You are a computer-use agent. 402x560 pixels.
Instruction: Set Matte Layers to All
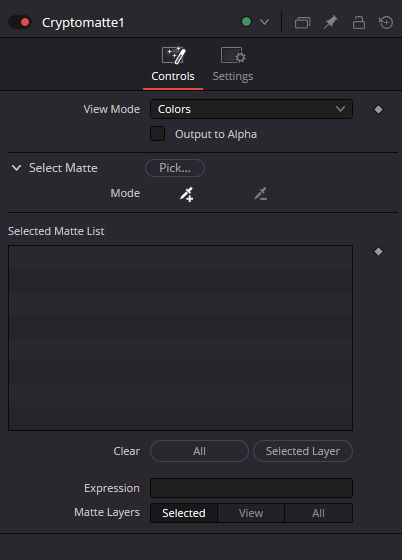coord(318,513)
